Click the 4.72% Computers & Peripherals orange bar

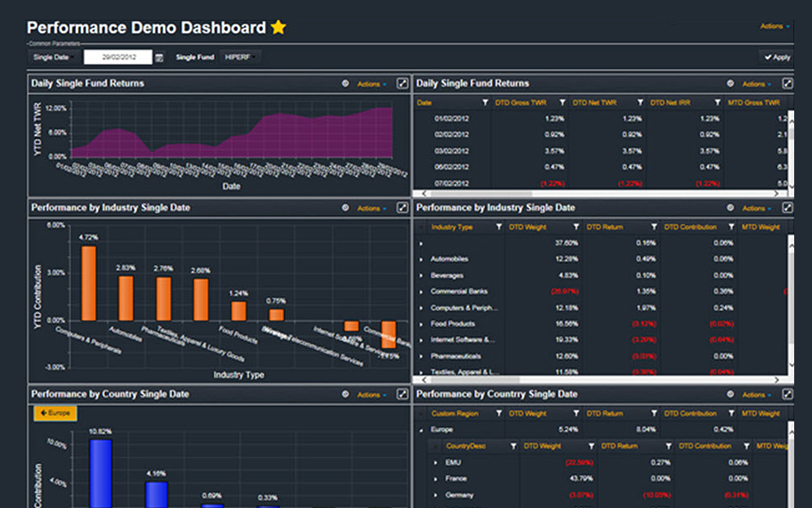(x=88, y=283)
